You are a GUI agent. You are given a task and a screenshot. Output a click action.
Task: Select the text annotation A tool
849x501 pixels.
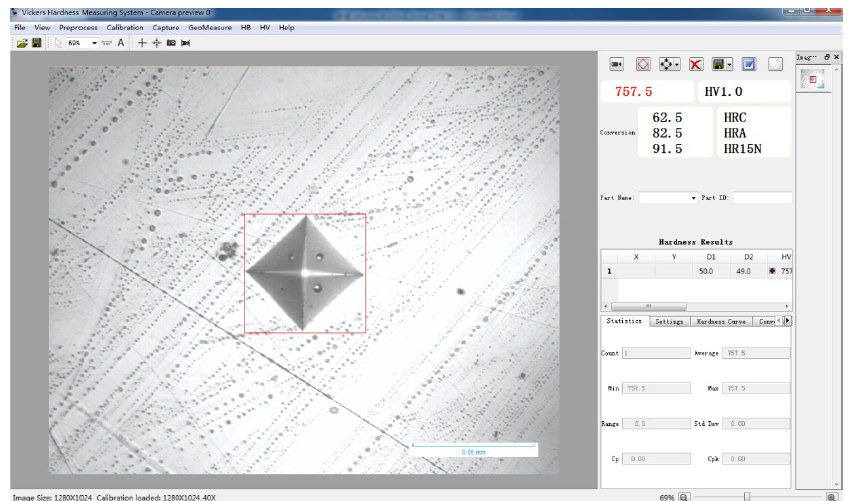pos(121,43)
